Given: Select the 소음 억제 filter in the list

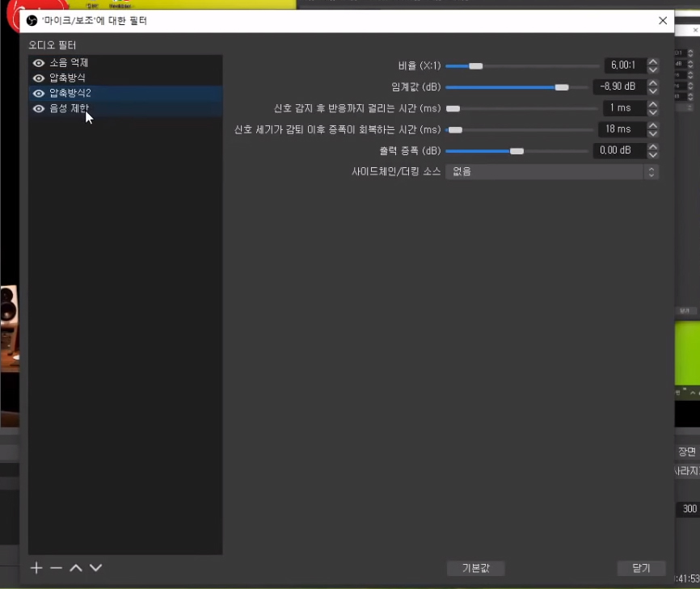Looking at the screenshot, I should click(x=70, y=63).
